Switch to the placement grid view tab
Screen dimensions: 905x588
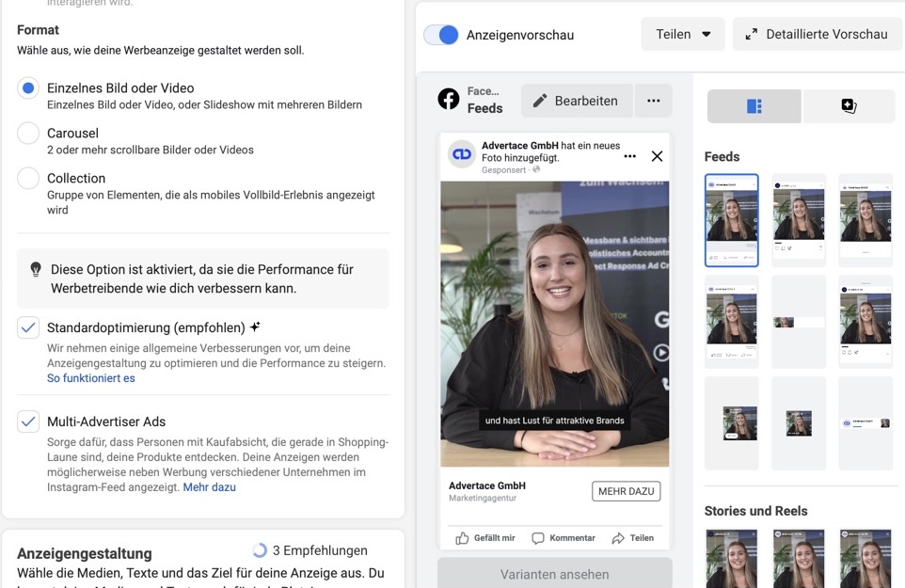tap(754, 106)
